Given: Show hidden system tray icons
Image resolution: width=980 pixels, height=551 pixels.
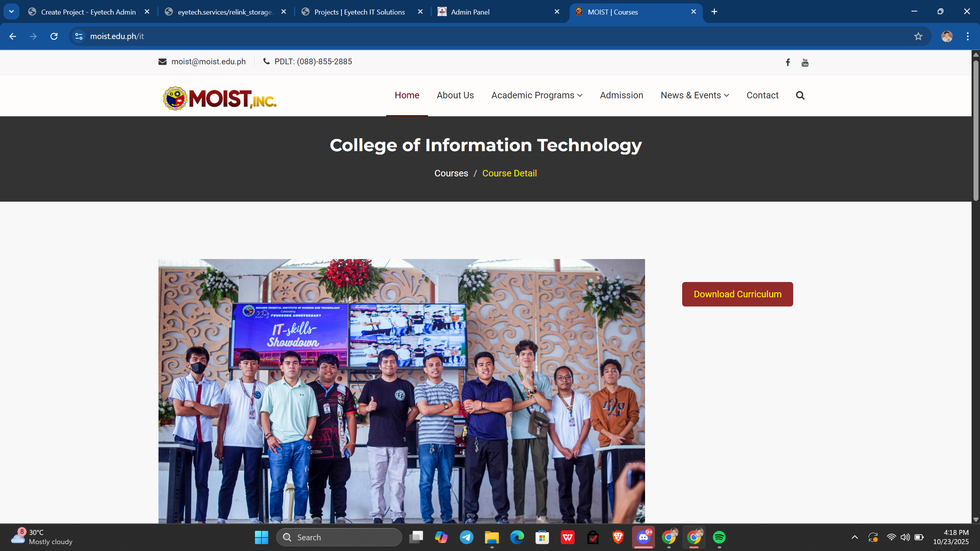Looking at the screenshot, I should click(854, 537).
